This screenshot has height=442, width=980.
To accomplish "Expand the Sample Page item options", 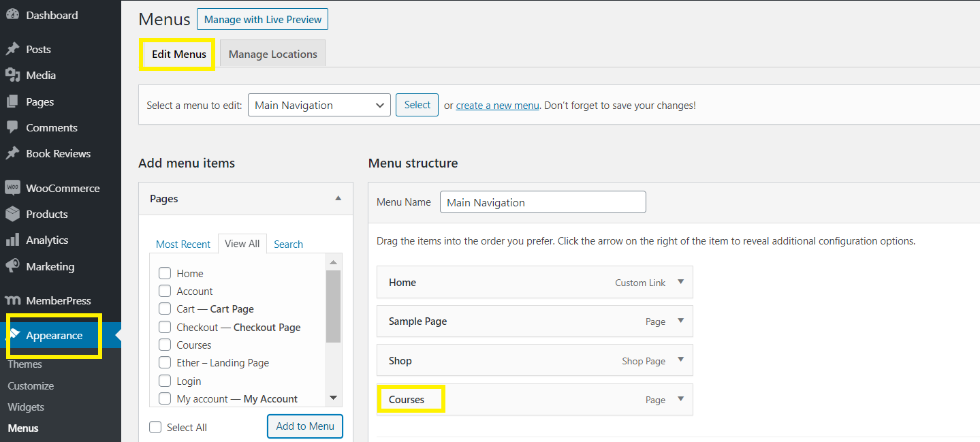I will (680, 321).
